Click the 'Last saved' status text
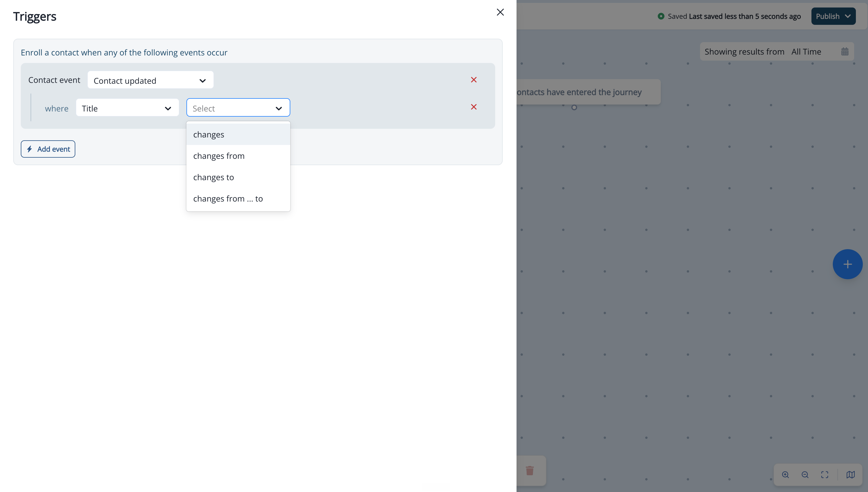The height and width of the screenshot is (492, 868). coord(744,16)
